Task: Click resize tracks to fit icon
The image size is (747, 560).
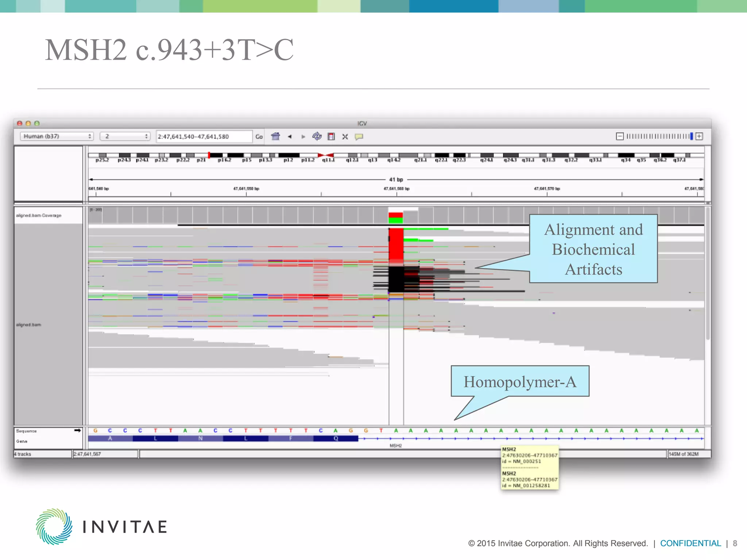Action: pyautogui.click(x=345, y=137)
